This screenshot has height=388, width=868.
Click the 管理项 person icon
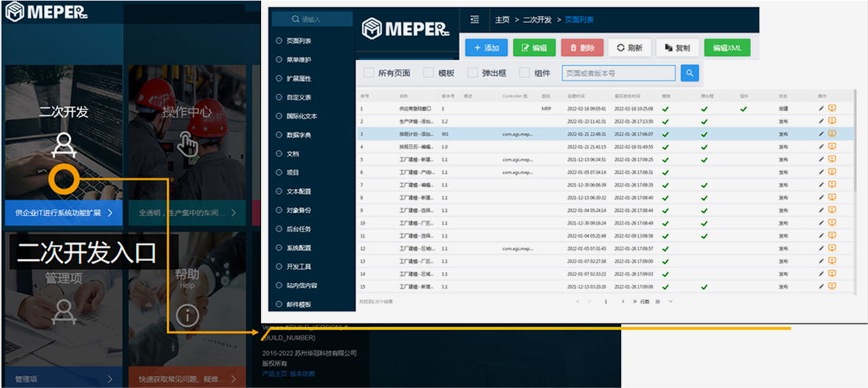(x=64, y=312)
